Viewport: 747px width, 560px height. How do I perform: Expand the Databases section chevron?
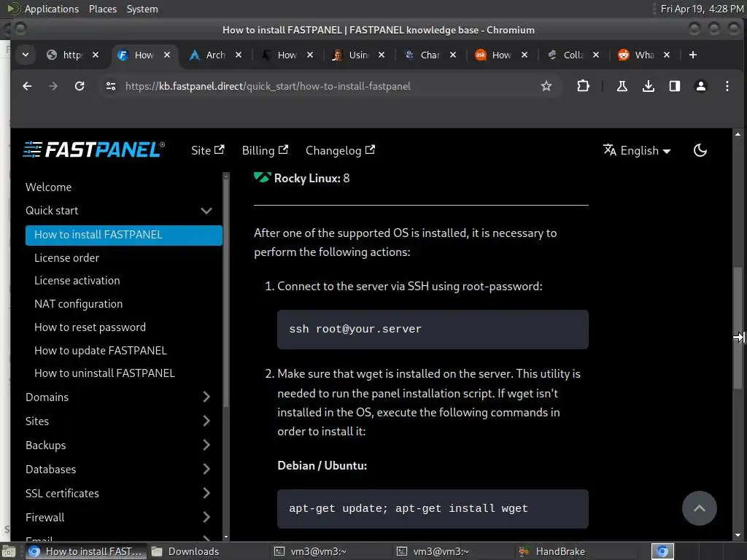pos(206,469)
